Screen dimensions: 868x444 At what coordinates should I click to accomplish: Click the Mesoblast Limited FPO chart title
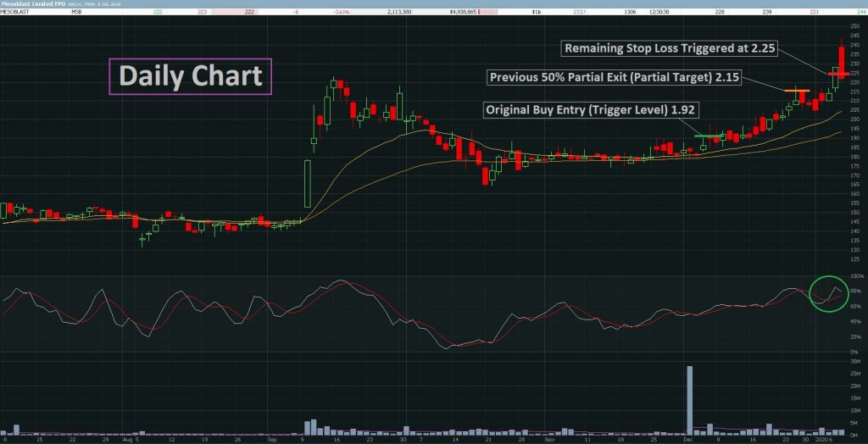click(33, 4)
